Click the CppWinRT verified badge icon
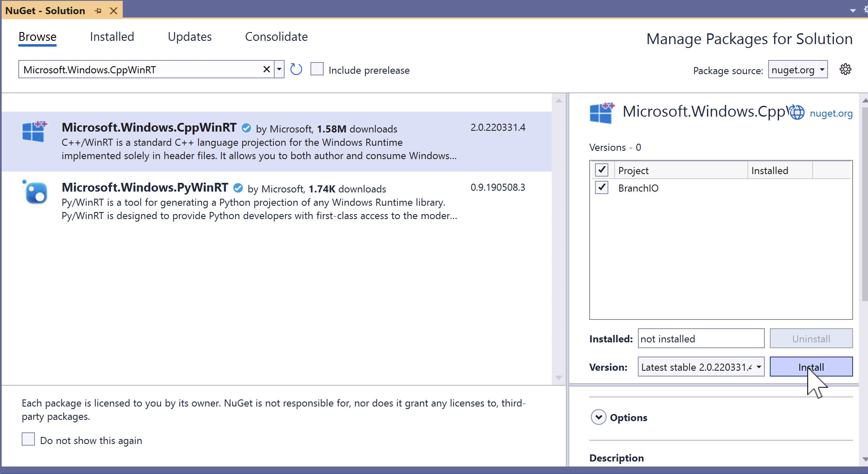Viewport: 868px width, 474px height. tap(246, 128)
